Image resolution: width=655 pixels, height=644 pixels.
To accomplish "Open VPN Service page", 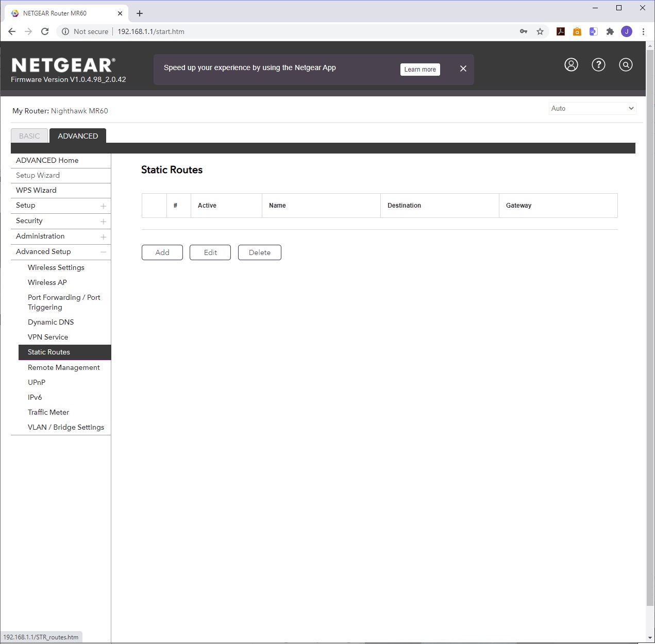I will (48, 337).
